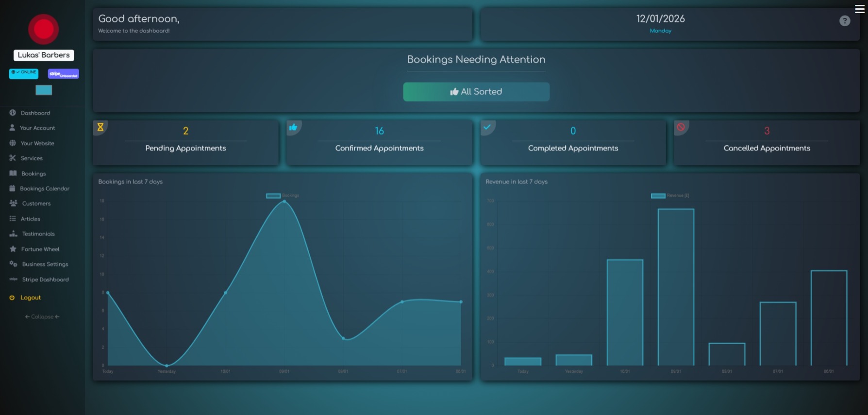Viewport: 868px width, 415px height.
Task: Open the Fortune Wheel label
Action: [x=40, y=249]
